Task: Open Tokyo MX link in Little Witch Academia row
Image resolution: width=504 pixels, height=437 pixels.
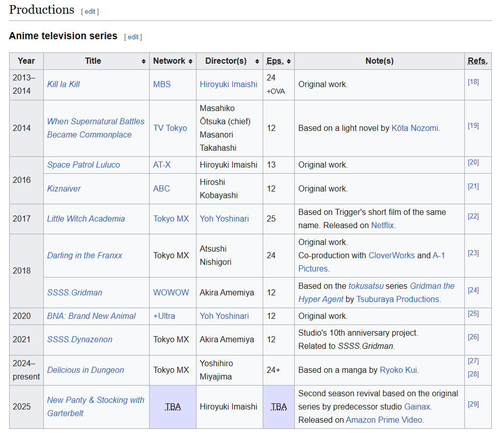Action: pyautogui.click(x=171, y=218)
